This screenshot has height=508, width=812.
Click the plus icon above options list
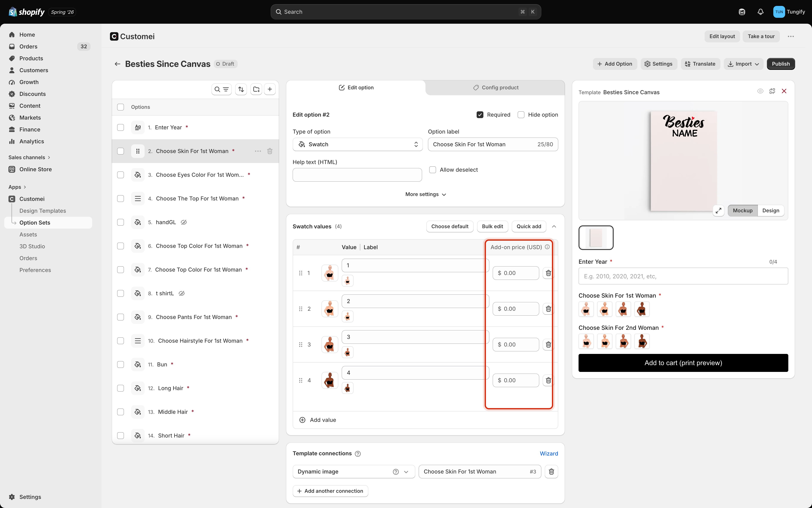(x=270, y=89)
